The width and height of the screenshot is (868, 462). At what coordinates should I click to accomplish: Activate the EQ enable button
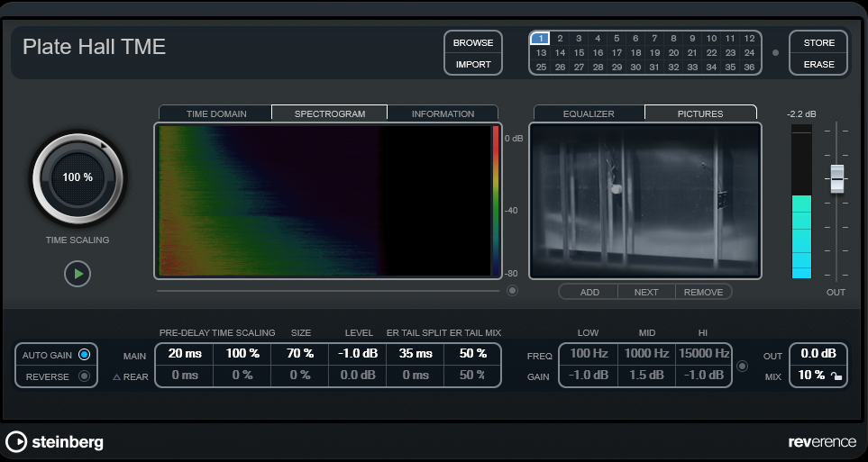coord(743,366)
